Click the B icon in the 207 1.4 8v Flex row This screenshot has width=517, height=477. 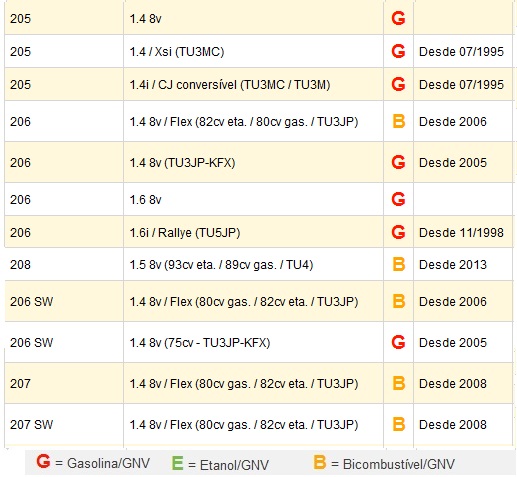click(x=399, y=383)
